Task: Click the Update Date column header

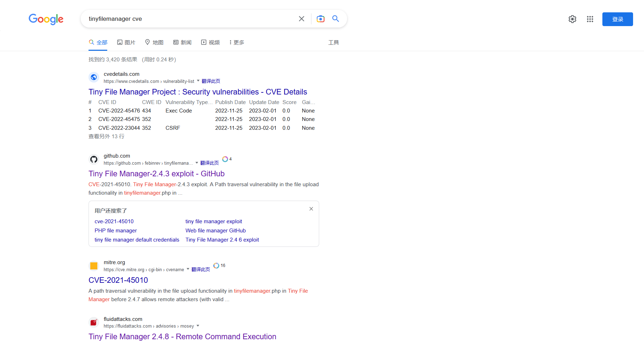Action: 264,102
